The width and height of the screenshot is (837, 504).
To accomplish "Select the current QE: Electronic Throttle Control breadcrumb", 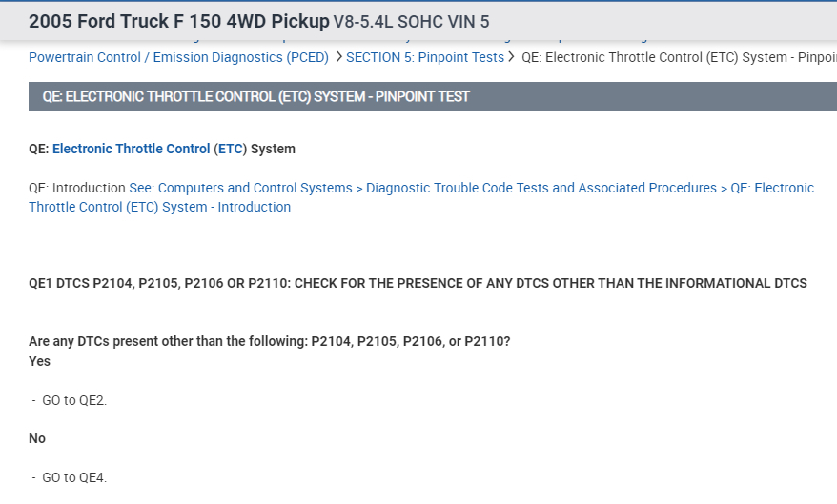I will 679,57.
